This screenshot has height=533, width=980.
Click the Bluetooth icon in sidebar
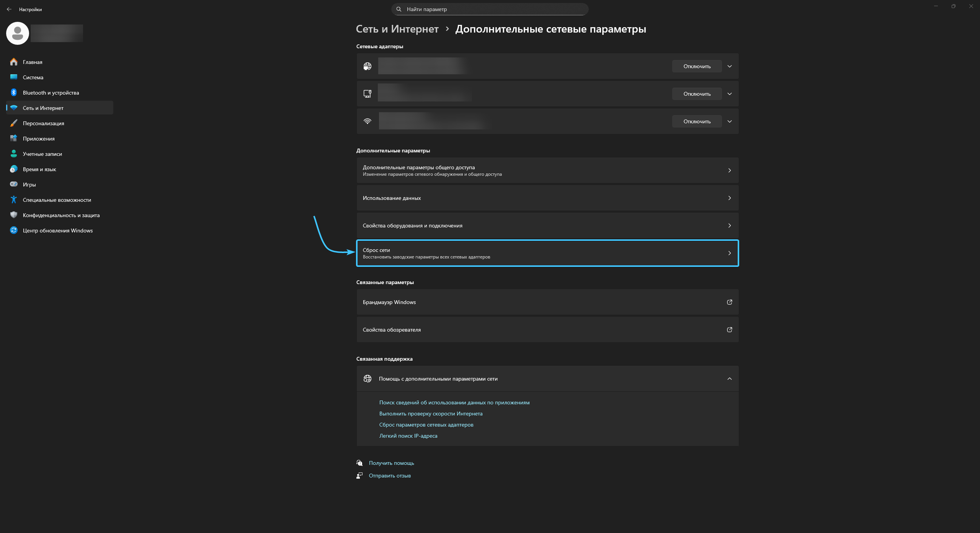(14, 93)
